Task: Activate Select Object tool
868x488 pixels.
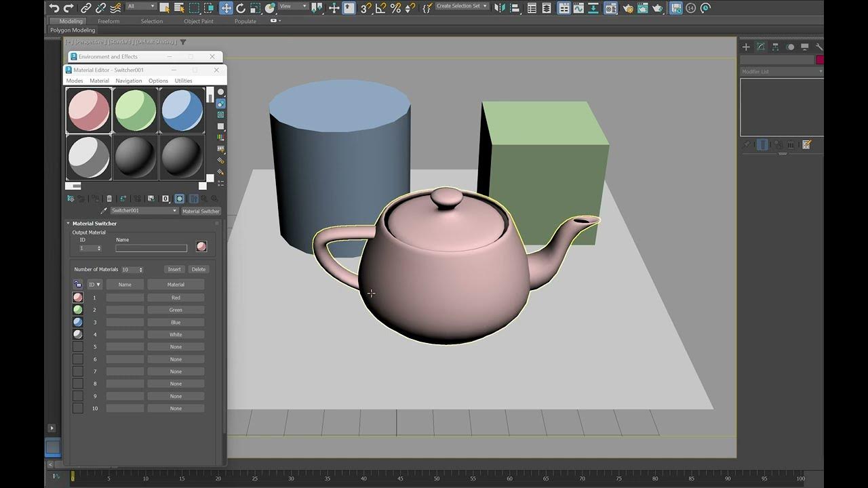Action: 164,8
